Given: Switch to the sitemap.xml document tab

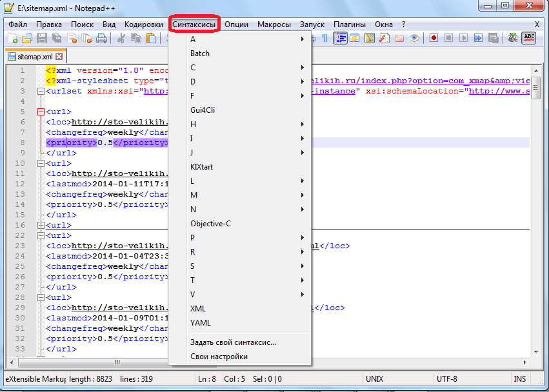Looking at the screenshot, I should coord(34,57).
